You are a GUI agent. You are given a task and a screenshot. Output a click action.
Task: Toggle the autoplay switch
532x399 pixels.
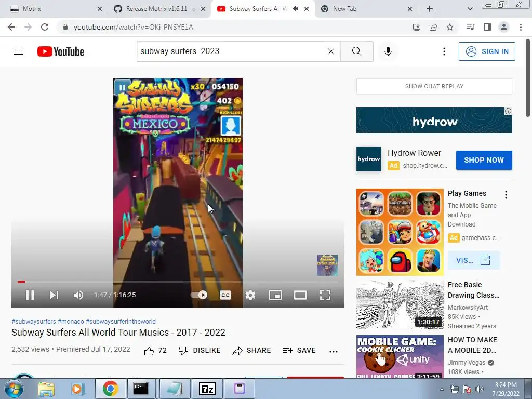199,295
